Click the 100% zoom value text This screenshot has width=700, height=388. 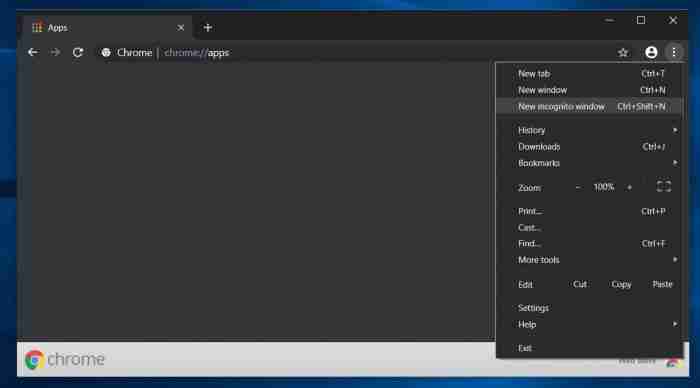pyautogui.click(x=604, y=187)
